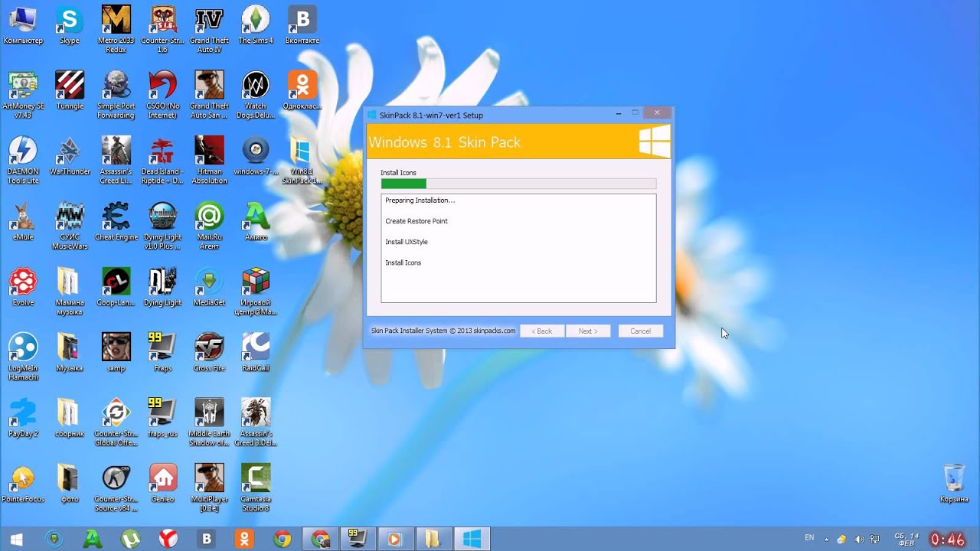Minimize the SkinPack setup window
The image size is (980, 551).
(619, 113)
